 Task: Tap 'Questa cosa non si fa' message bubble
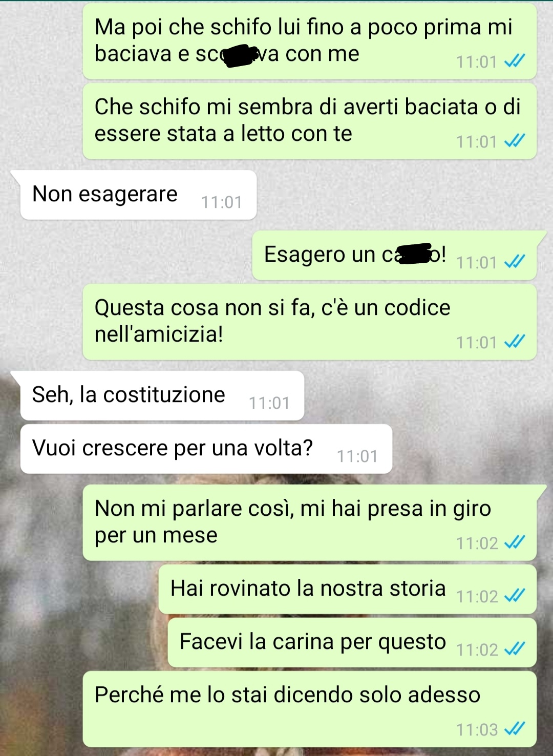[x=310, y=322]
